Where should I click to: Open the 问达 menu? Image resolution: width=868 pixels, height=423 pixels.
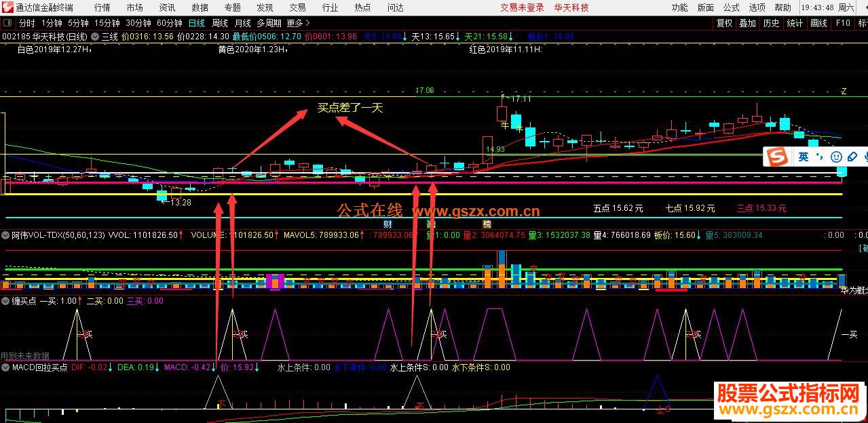click(x=395, y=7)
